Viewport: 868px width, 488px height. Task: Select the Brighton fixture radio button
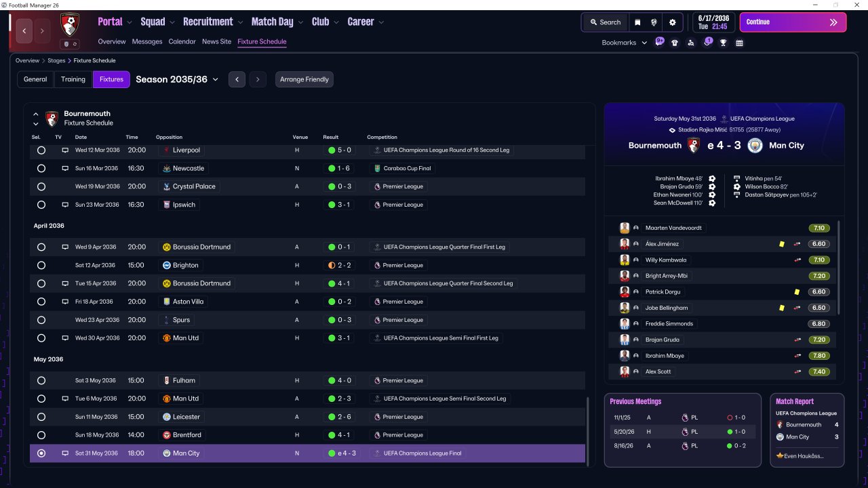41,265
